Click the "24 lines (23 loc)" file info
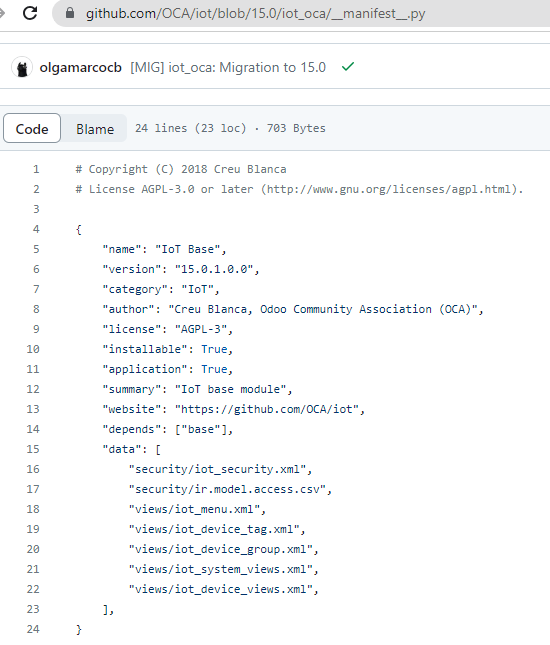 click(x=190, y=128)
